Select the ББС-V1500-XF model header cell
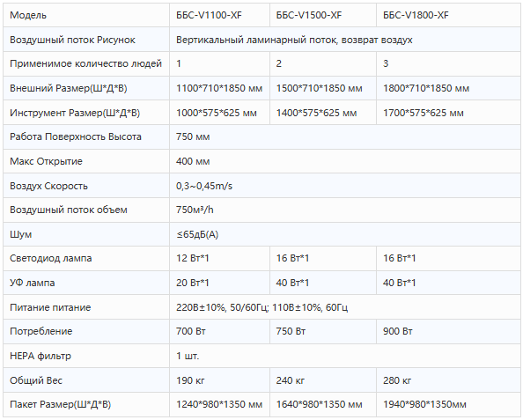The width and height of the screenshot is (523, 420). point(323,15)
